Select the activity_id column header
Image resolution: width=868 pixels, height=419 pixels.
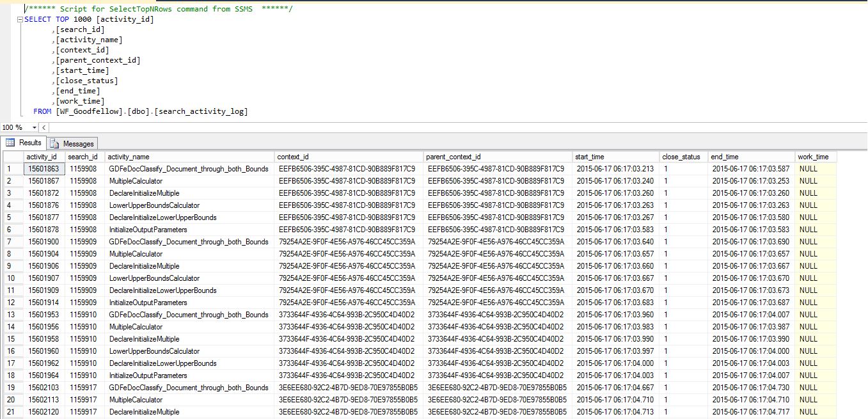coord(44,157)
